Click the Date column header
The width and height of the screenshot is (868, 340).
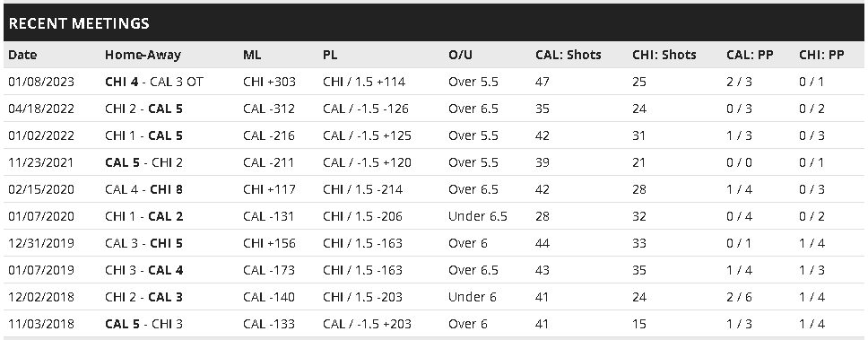pos(22,55)
